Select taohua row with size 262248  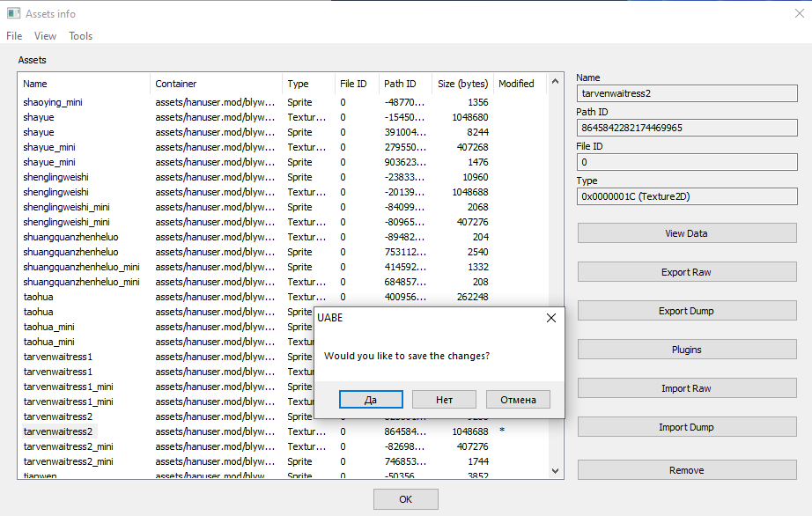283,298
